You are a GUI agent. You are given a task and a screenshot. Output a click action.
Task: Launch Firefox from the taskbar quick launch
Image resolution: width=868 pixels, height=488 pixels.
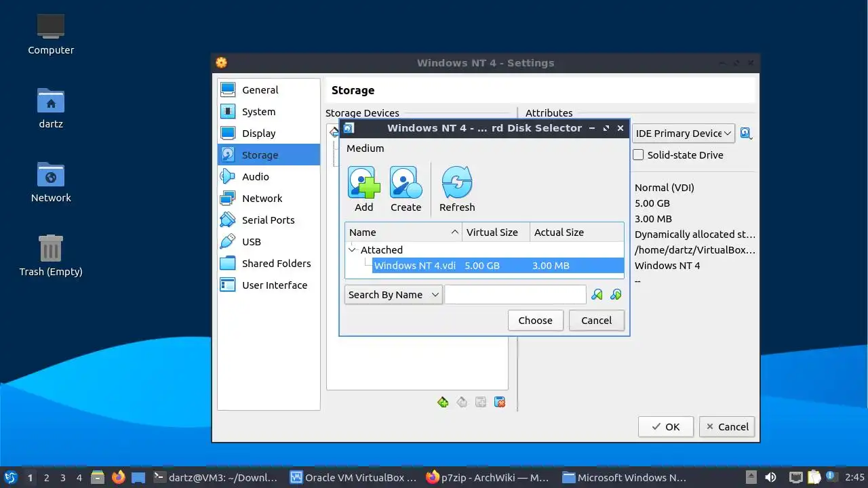click(x=119, y=477)
